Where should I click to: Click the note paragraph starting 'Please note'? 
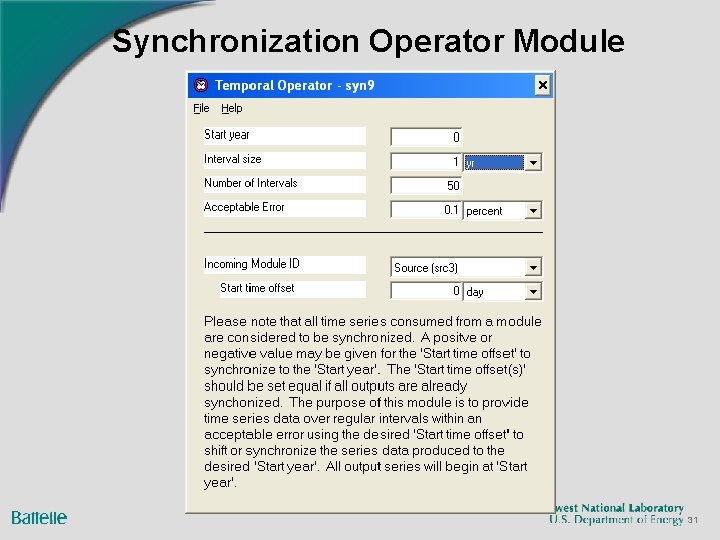click(x=372, y=402)
